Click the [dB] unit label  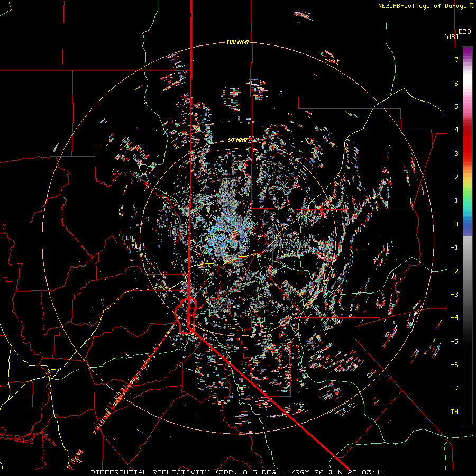(x=451, y=36)
